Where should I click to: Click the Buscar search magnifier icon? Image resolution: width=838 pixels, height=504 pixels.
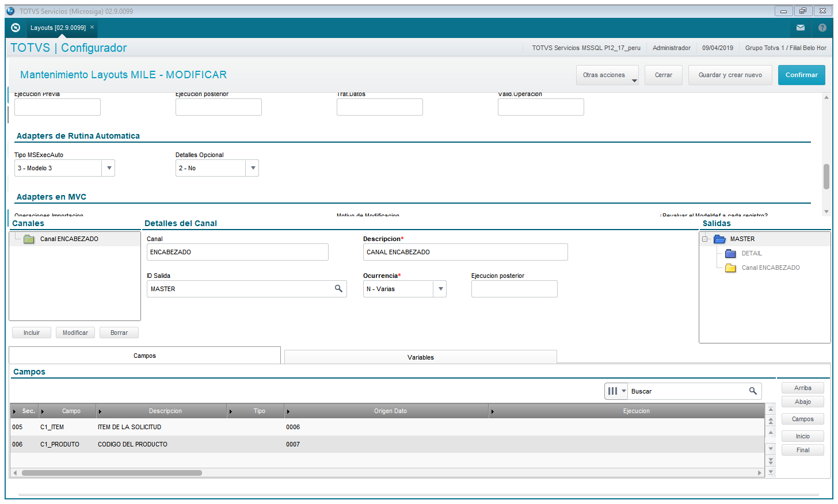753,391
